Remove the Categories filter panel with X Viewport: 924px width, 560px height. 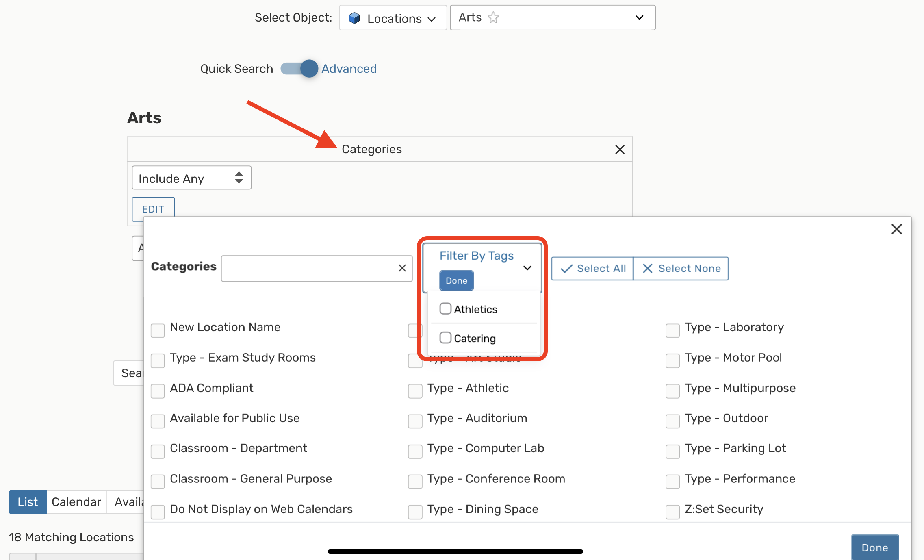pos(620,150)
